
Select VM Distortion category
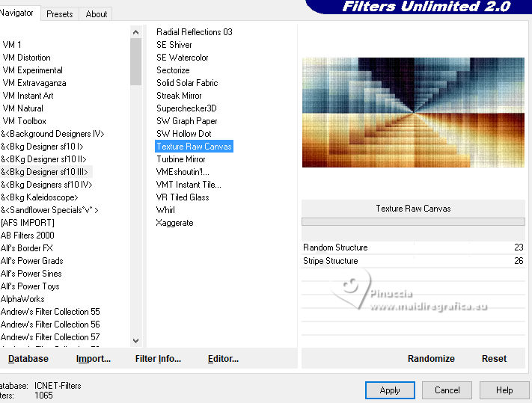26,58
